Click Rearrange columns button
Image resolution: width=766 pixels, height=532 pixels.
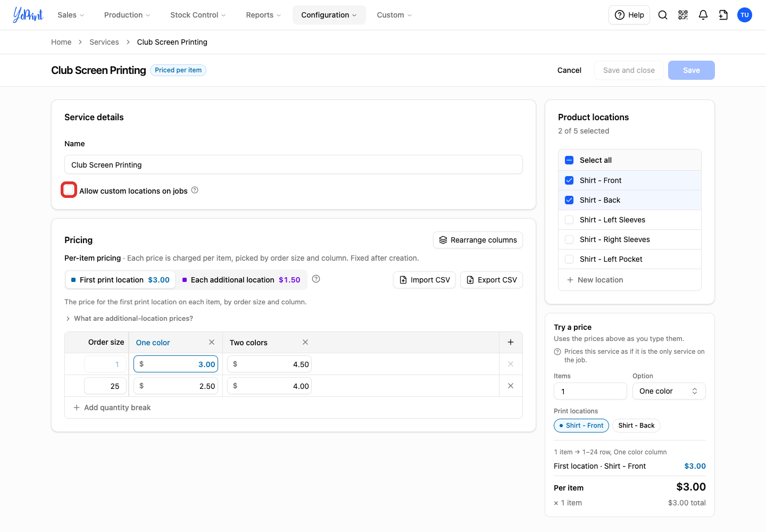click(x=478, y=240)
